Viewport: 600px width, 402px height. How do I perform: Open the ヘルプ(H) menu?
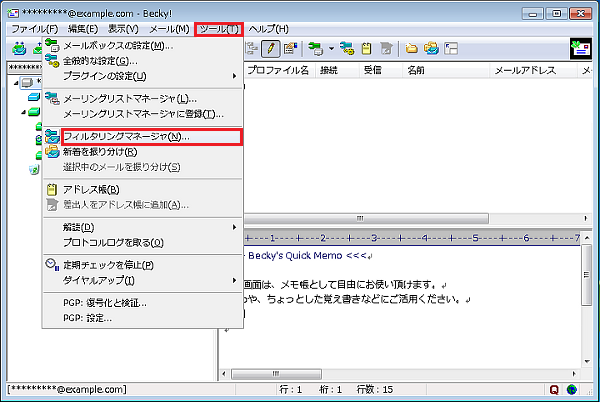coord(268,29)
